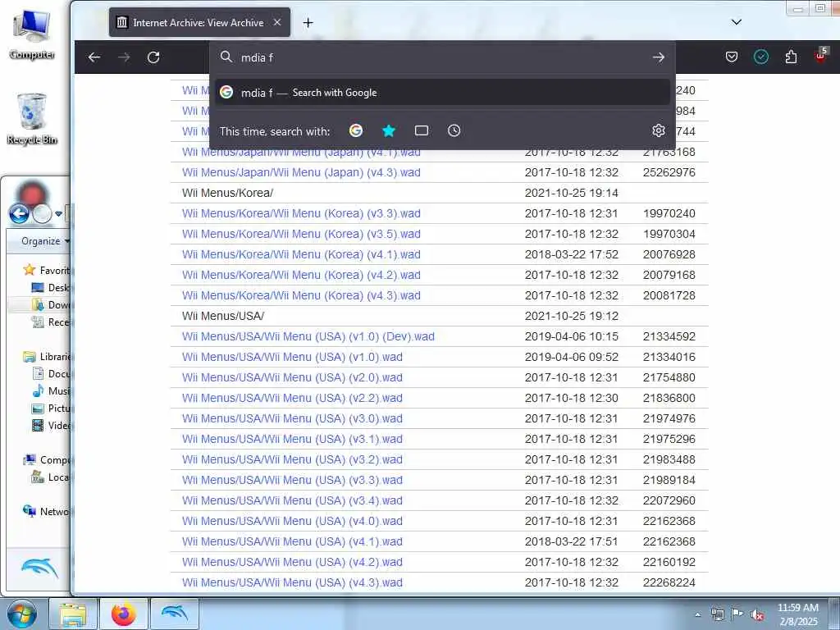The width and height of the screenshot is (840, 630).
Task: Click the size value 21334592
Action: [669, 336]
